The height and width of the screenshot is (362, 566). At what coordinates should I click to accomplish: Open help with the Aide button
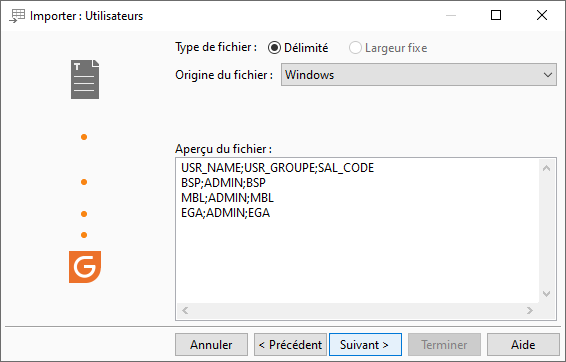pos(523,345)
